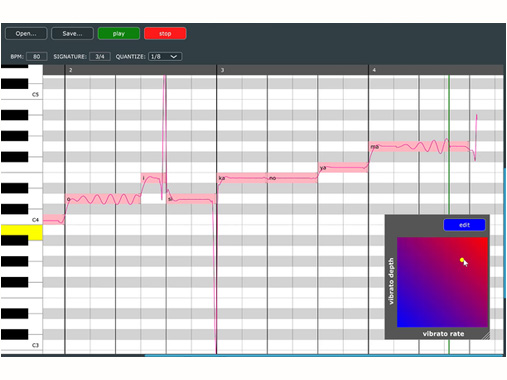
Task: Click the BPM field showing 80
Action: pyautogui.click(x=37, y=57)
